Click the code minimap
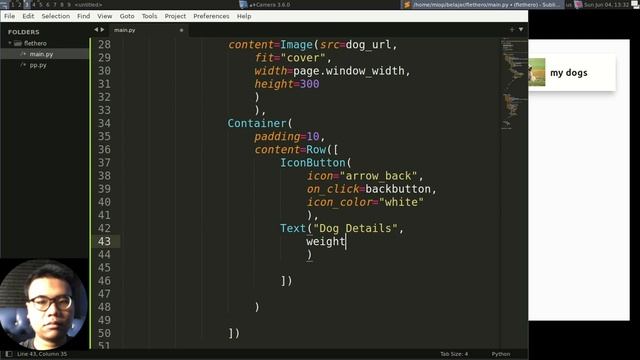 coord(514,84)
